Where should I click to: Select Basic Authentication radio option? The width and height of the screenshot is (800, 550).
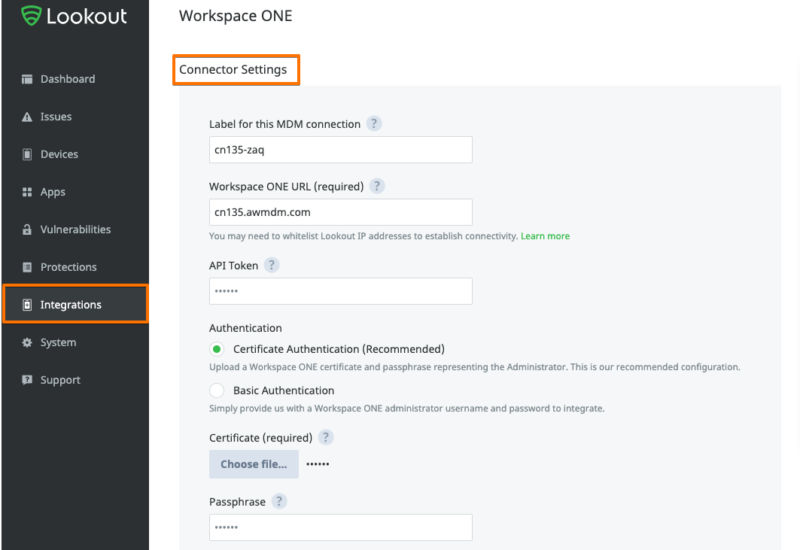(217, 390)
